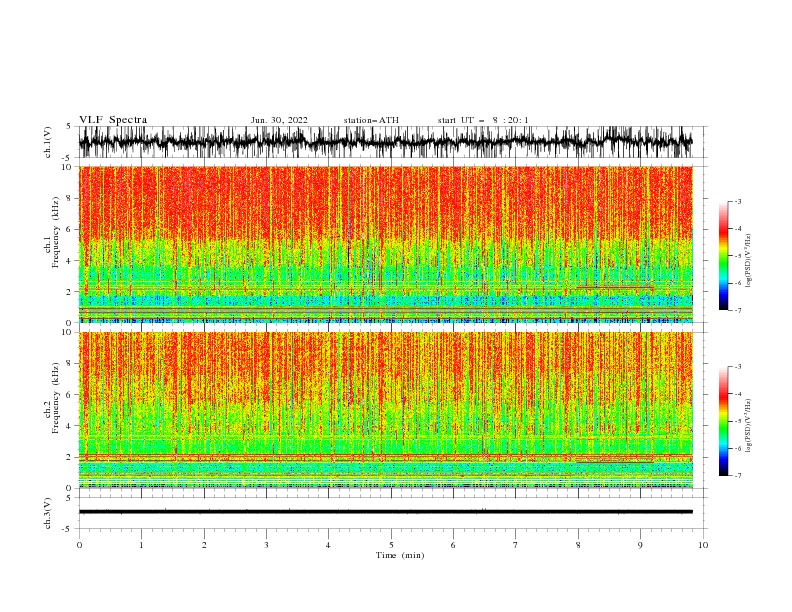
Task: Click the ch.2 spectrogram panel
Action: [x=386, y=410]
